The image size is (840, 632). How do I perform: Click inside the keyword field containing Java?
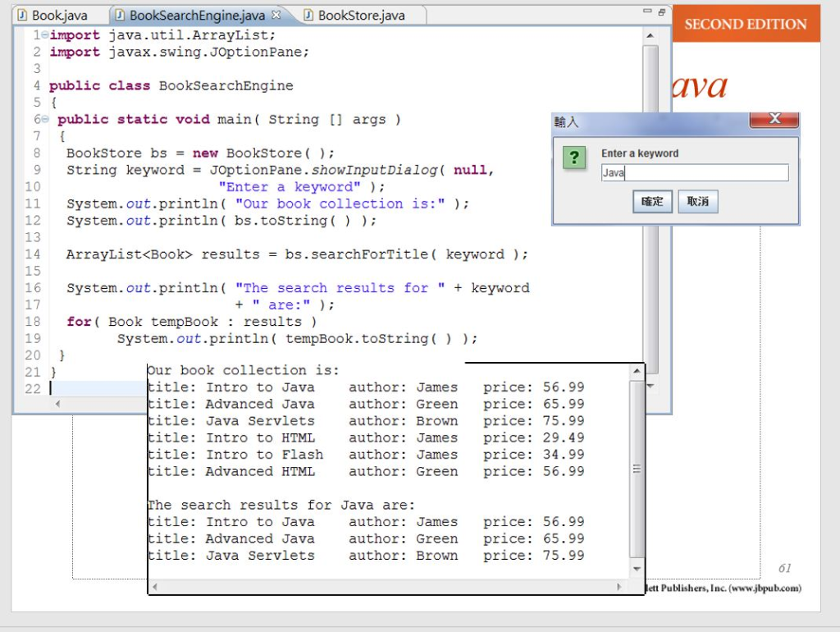(x=696, y=172)
